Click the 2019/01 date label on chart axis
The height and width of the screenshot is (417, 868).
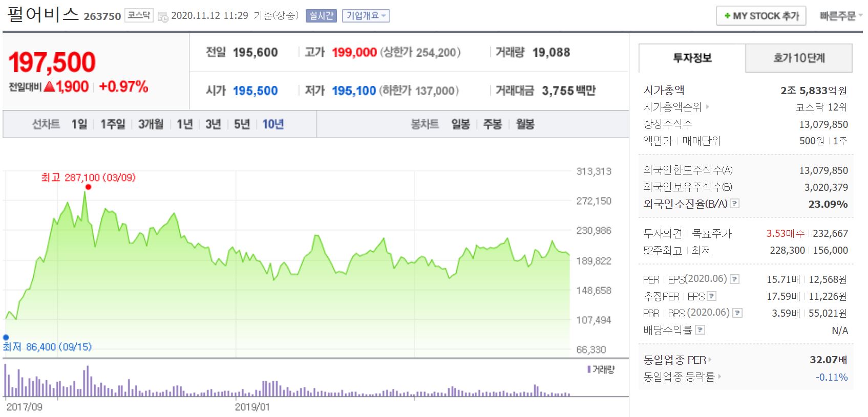(x=252, y=407)
